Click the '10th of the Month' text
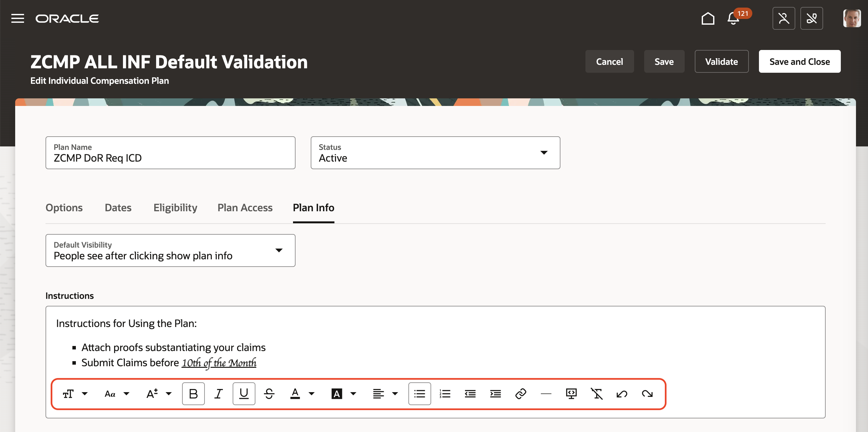868x432 pixels. 219,363
